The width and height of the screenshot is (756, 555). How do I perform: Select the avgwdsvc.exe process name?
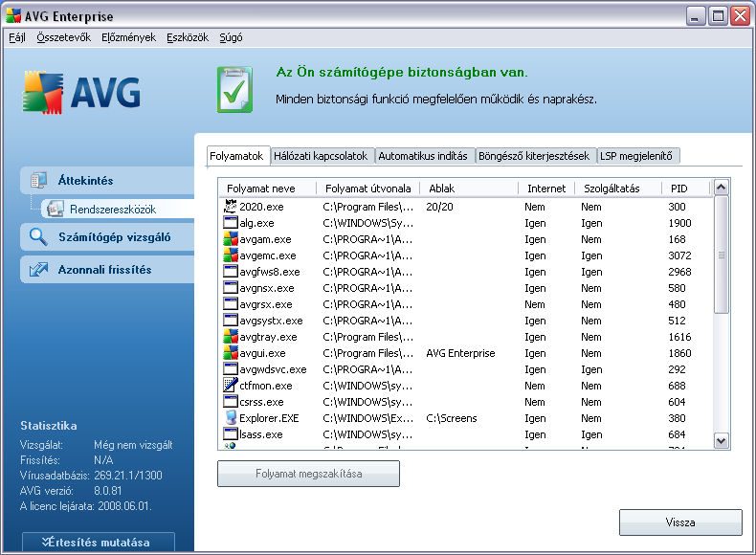(273, 369)
